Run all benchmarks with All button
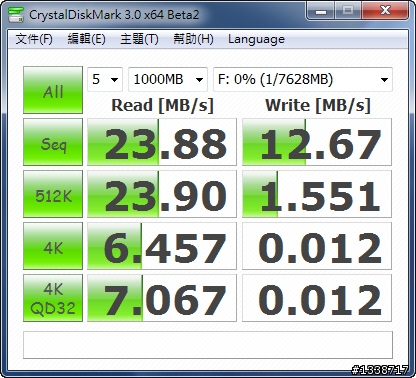 click(x=53, y=90)
